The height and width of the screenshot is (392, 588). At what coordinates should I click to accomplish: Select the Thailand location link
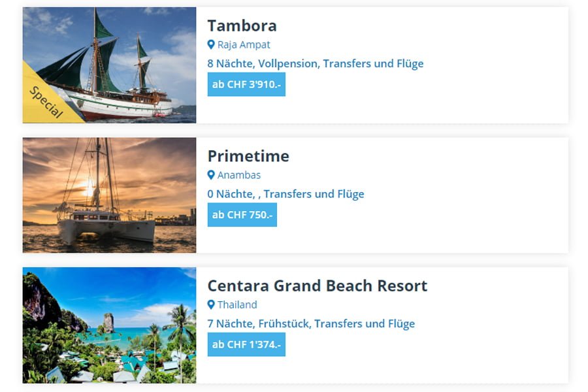(x=237, y=305)
